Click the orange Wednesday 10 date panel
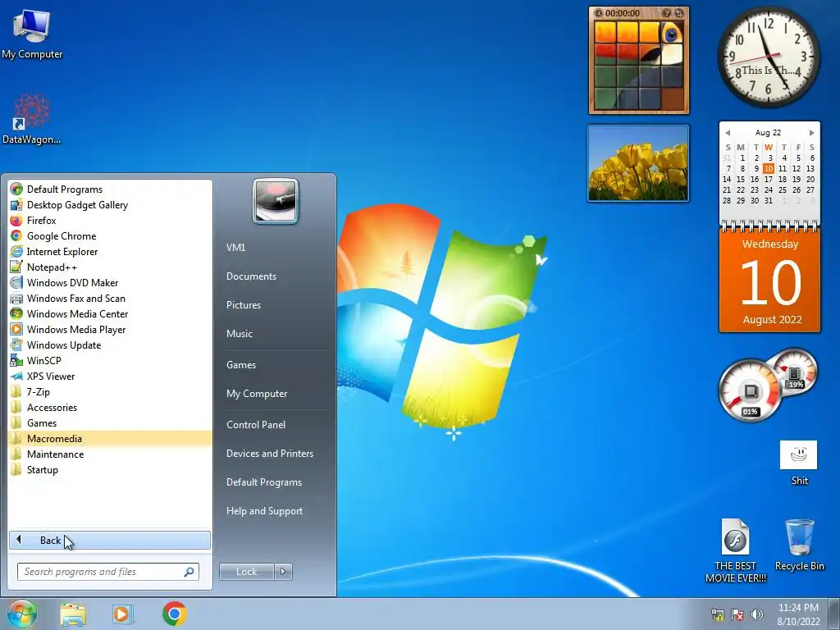 [x=769, y=281]
